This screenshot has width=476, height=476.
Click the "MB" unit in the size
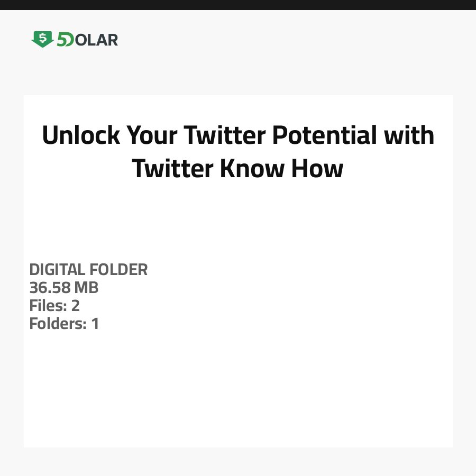click(86, 288)
